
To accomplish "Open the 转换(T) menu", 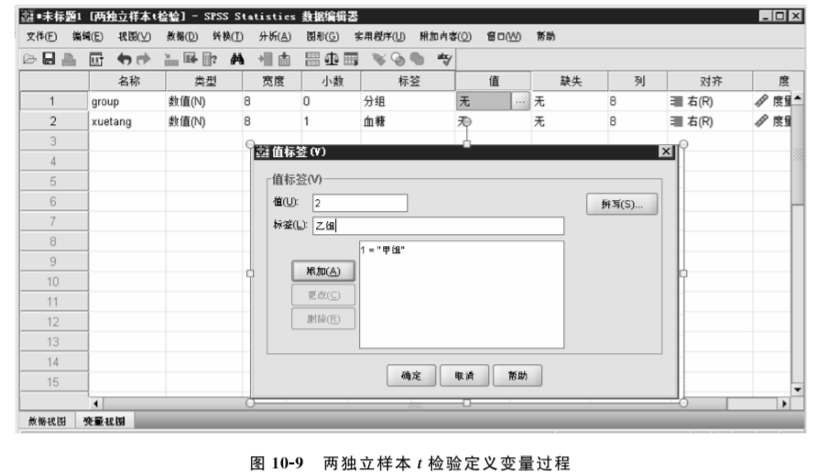I will [227, 36].
